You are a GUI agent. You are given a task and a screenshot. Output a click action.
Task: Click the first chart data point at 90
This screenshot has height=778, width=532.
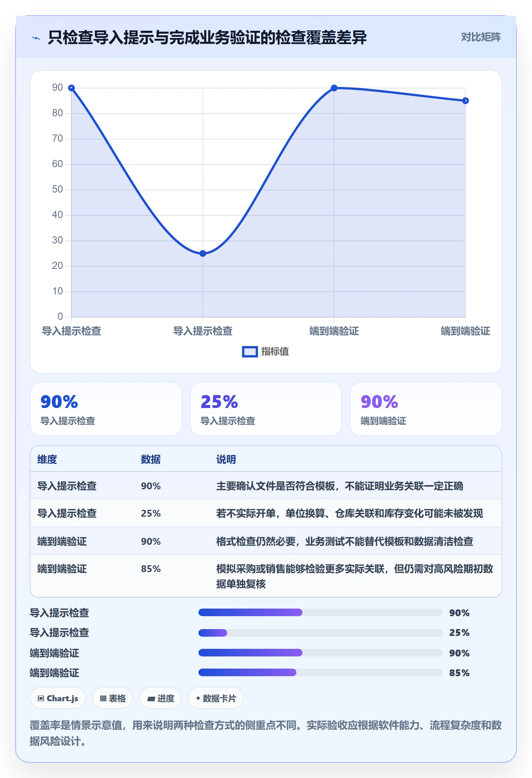coord(71,88)
